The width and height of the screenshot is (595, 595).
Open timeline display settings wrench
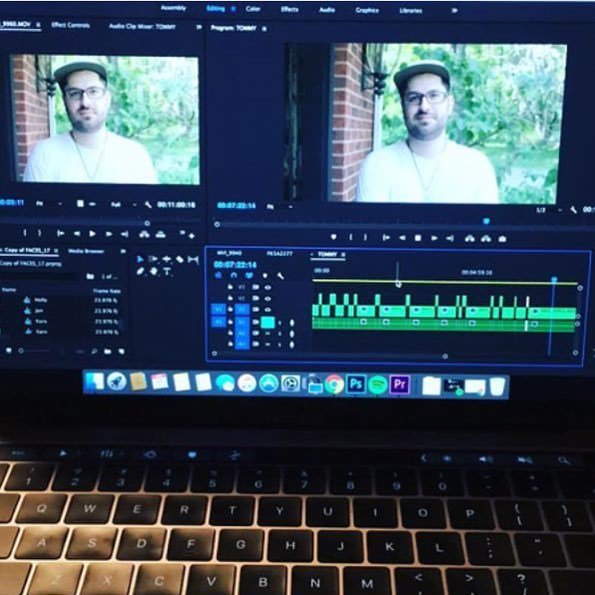point(280,276)
